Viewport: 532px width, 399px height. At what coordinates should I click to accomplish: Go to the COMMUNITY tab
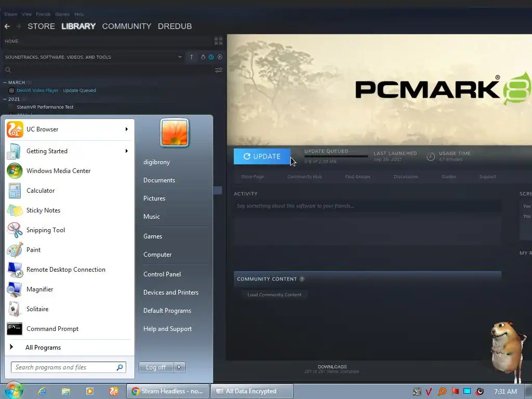127,26
